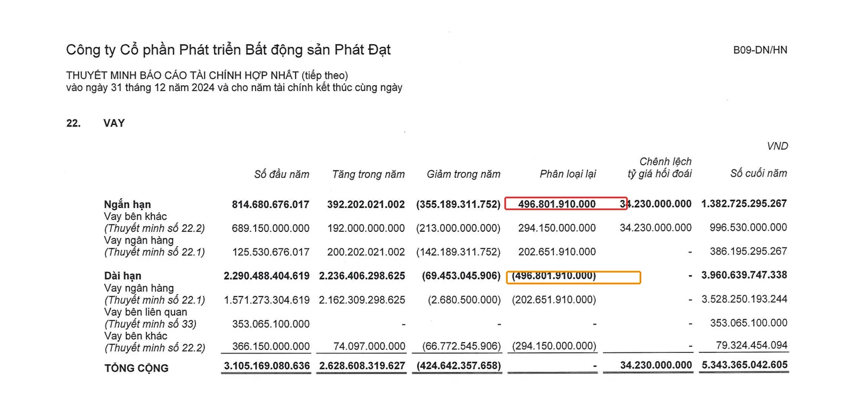Select the 'Số đầu năm' column header
Screen dimensions: 868x398
pyautogui.click(x=282, y=174)
